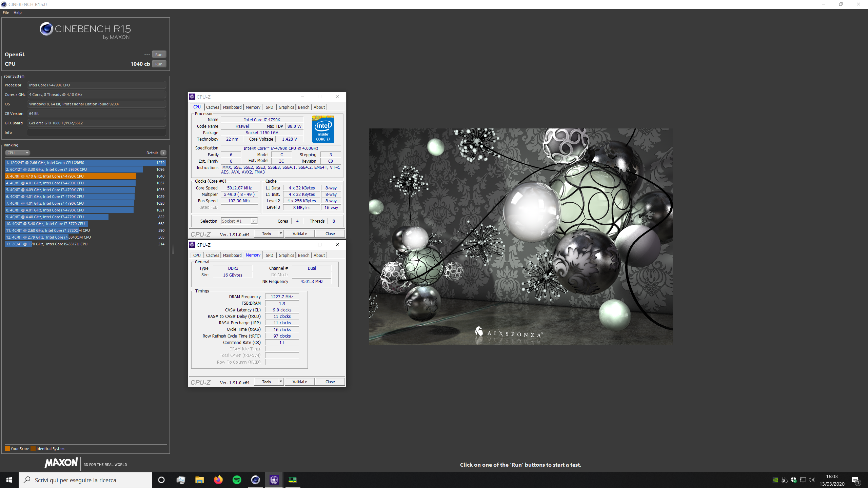Click Tools button in upper CPU-Z window
Viewport: 868px width, 488px height.
267,233
